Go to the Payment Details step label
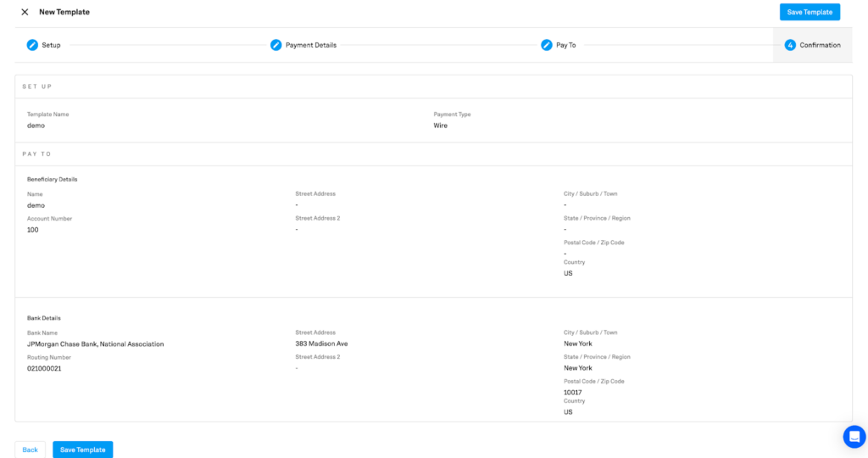Screen dimensions: 868x458 tap(311, 45)
